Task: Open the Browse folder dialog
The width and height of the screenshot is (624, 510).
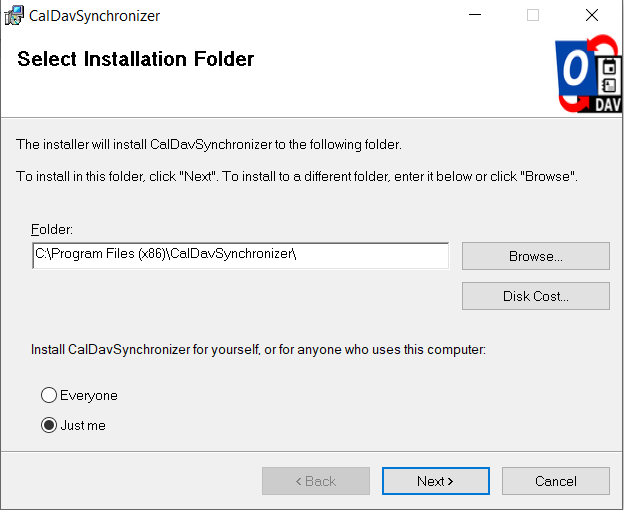Action: click(536, 256)
